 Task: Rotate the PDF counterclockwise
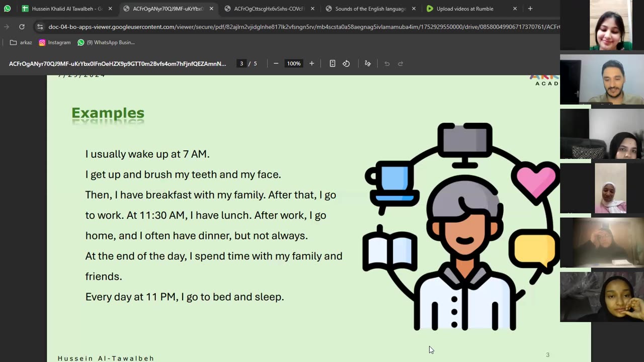(346, 63)
